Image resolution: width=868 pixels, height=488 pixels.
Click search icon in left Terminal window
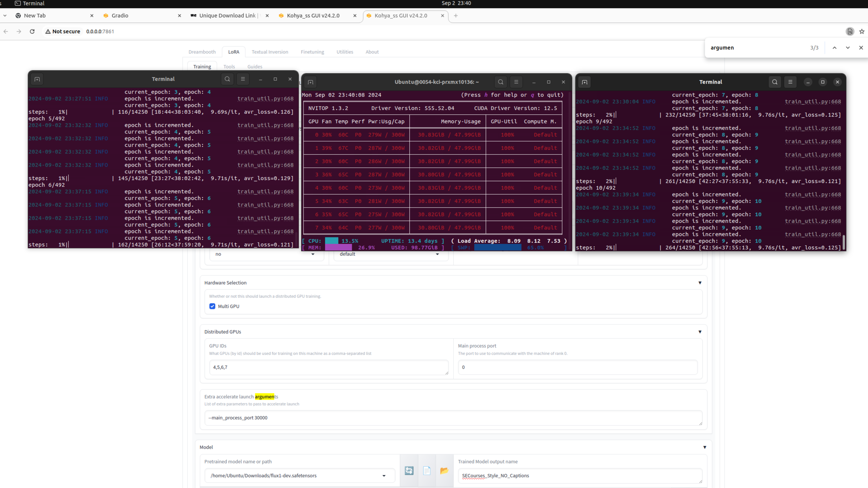tap(227, 79)
